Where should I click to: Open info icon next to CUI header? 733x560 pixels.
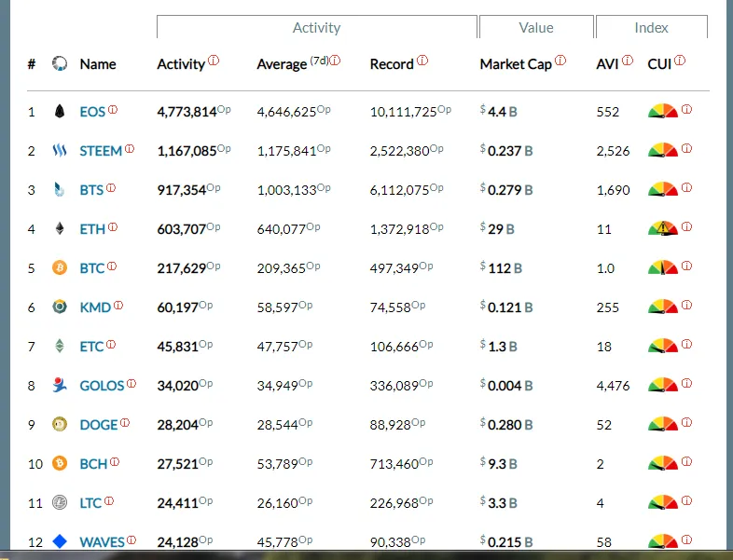[680, 61]
